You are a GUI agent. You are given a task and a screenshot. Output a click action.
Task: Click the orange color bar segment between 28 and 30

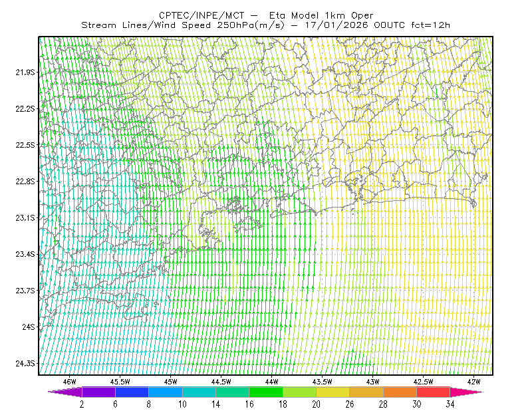point(400,392)
